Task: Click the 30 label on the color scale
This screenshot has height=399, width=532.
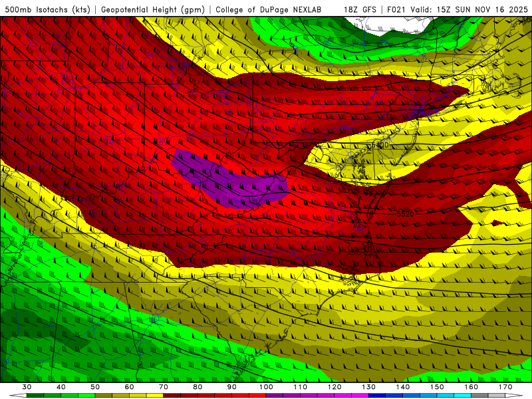Action: [27, 387]
